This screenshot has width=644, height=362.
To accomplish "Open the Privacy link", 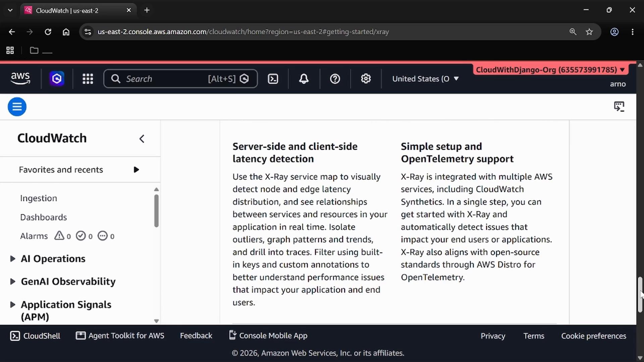I will tap(493, 336).
